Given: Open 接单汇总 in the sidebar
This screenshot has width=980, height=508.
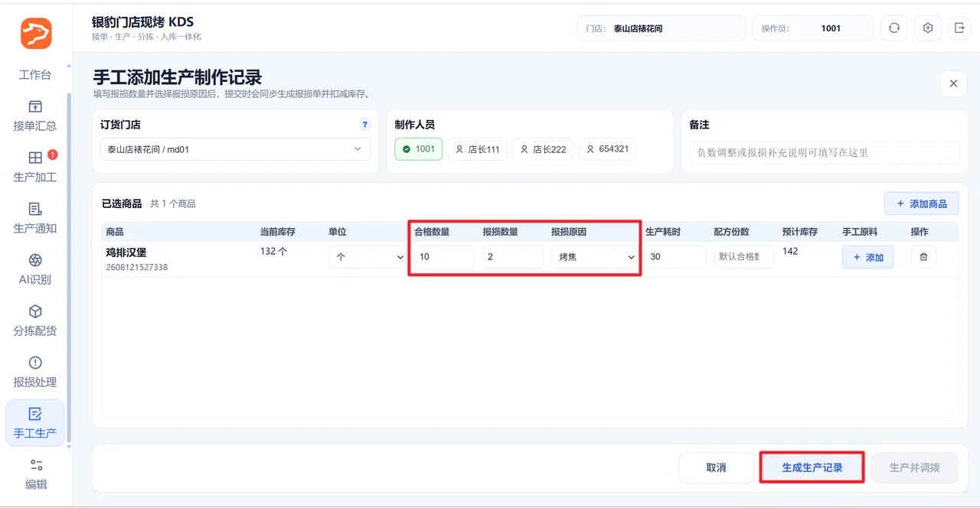Looking at the screenshot, I should tap(35, 116).
